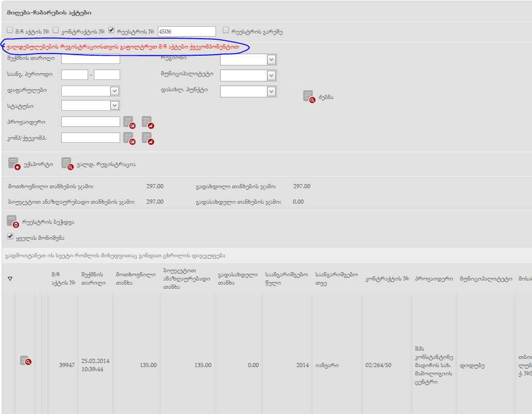Click the ვალდ. რეგისტრაცია icon
Image resolution: width=532 pixels, height=414 pixels.
coord(67,164)
